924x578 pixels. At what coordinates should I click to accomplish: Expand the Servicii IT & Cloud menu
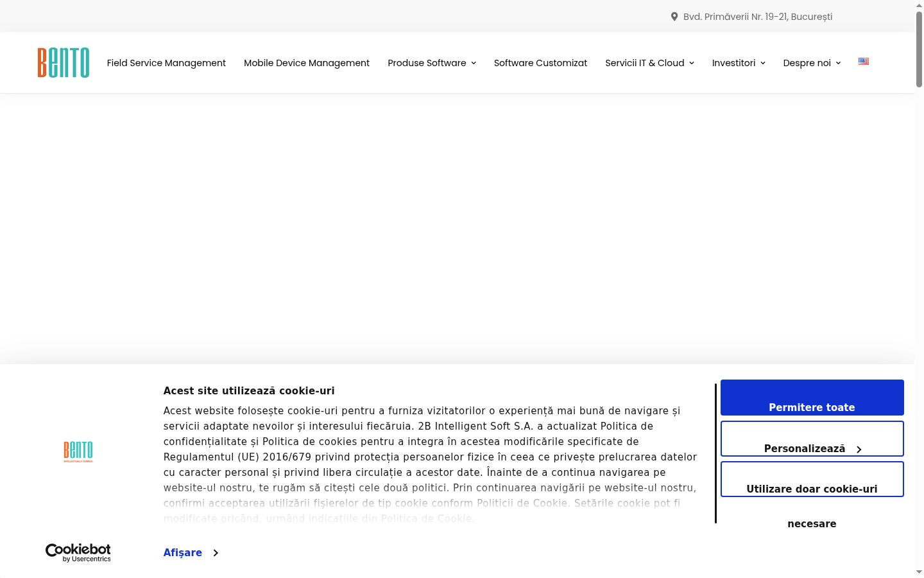649,63
